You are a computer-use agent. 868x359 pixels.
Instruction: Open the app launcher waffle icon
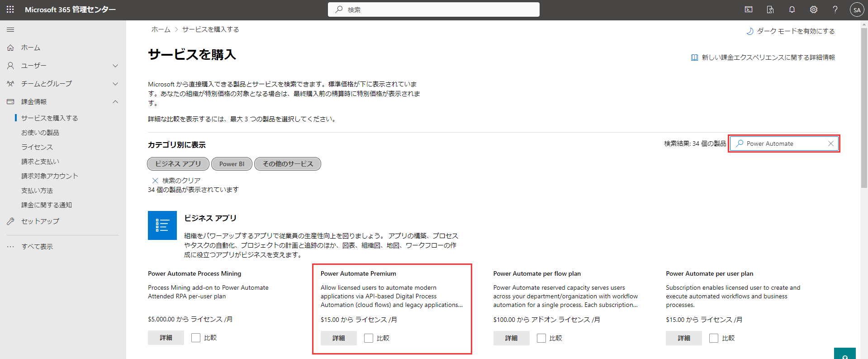(x=10, y=10)
